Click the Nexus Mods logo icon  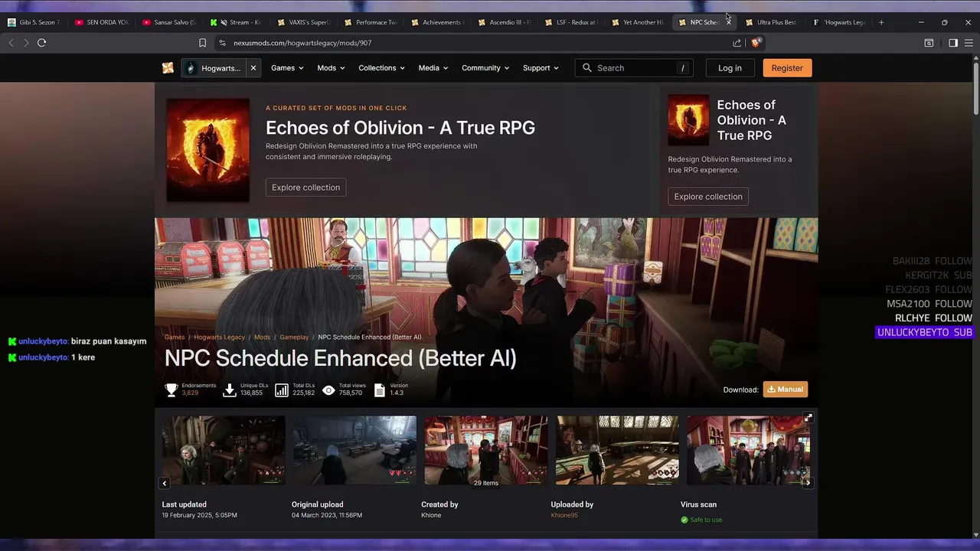coord(168,68)
